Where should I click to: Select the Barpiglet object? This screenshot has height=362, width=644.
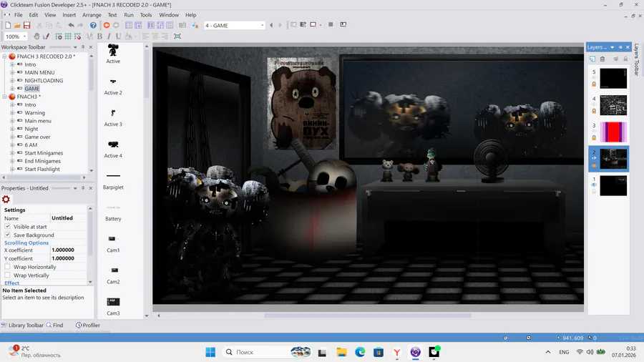point(113,180)
